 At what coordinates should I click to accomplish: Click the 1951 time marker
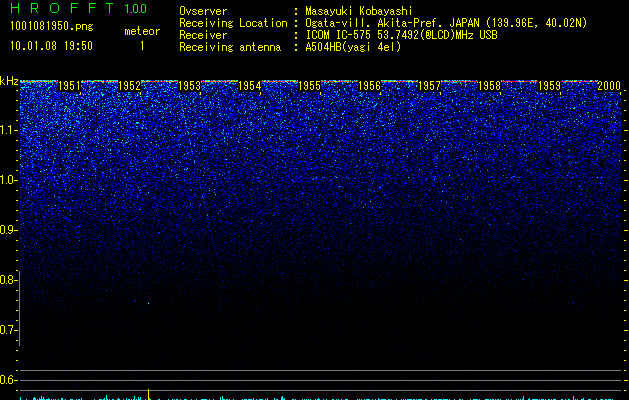pos(70,87)
